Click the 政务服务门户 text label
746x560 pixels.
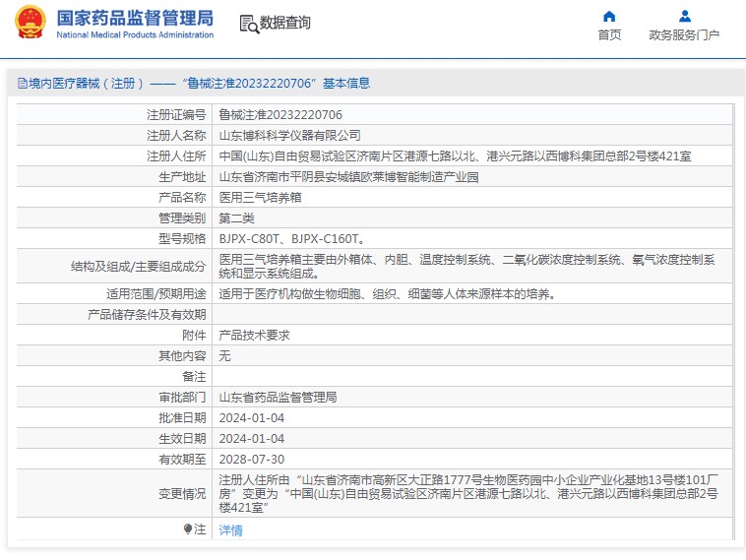click(x=684, y=34)
